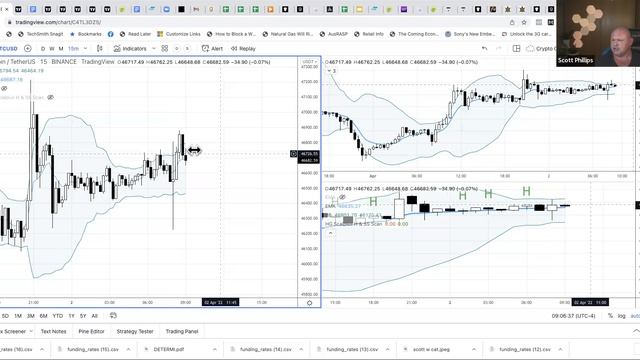
Task: Open the Bookmarks bookmark
Action: 85,34
